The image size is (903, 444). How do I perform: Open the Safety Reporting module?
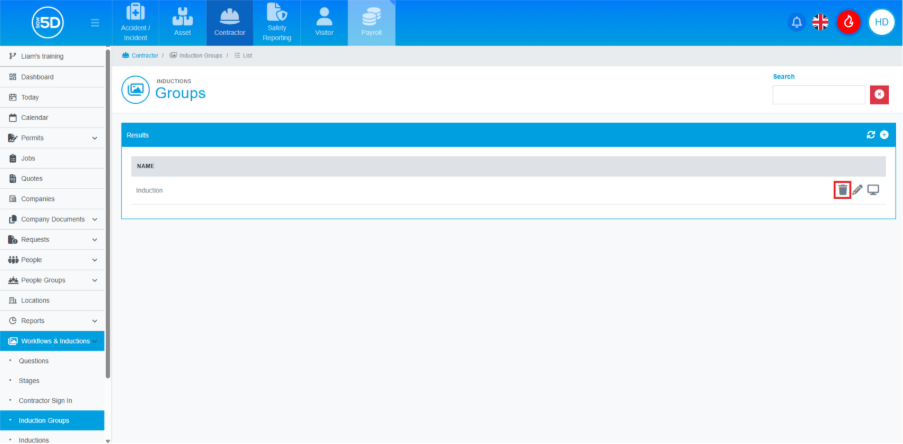point(277,23)
